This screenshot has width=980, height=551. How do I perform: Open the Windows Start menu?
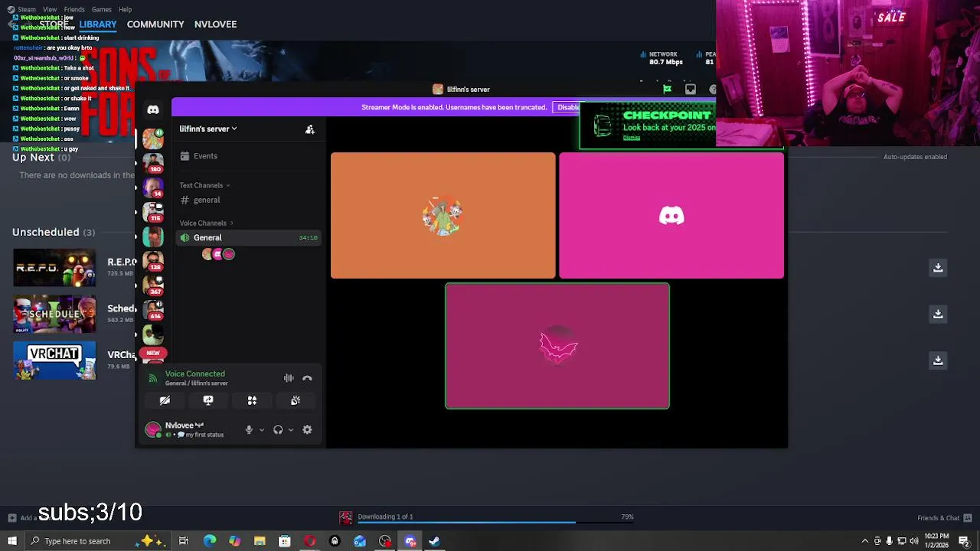tap(12, 541)
